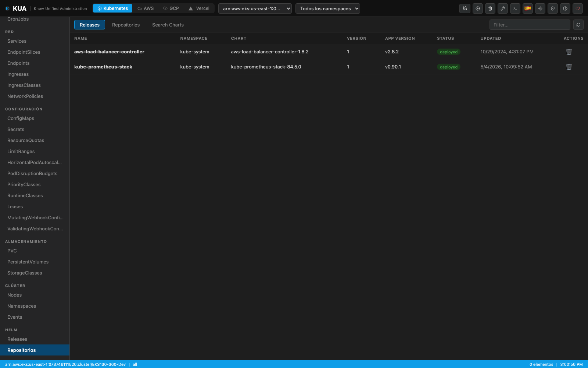Viewport: 588px width, 368px height.
Task: Switch to AWS provider tab
Action: (146, 8)
